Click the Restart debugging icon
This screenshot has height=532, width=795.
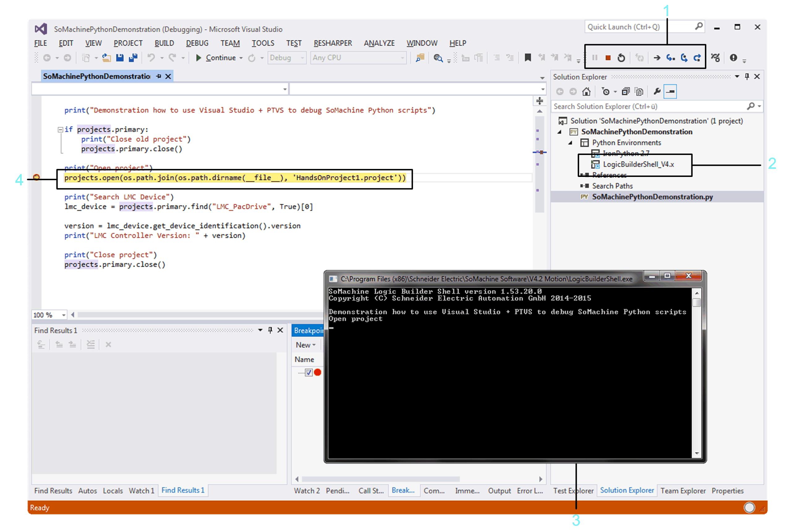pos(621,58)
